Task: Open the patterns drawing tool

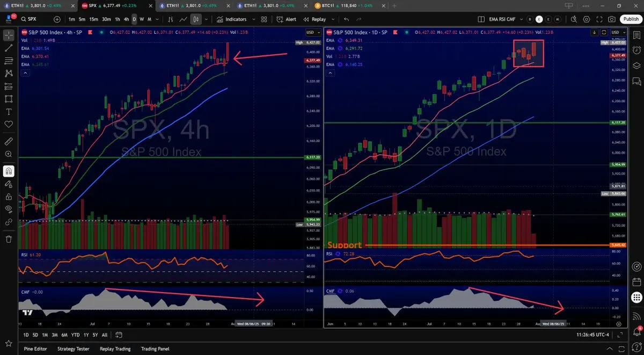Action: [x=9, y=74]
